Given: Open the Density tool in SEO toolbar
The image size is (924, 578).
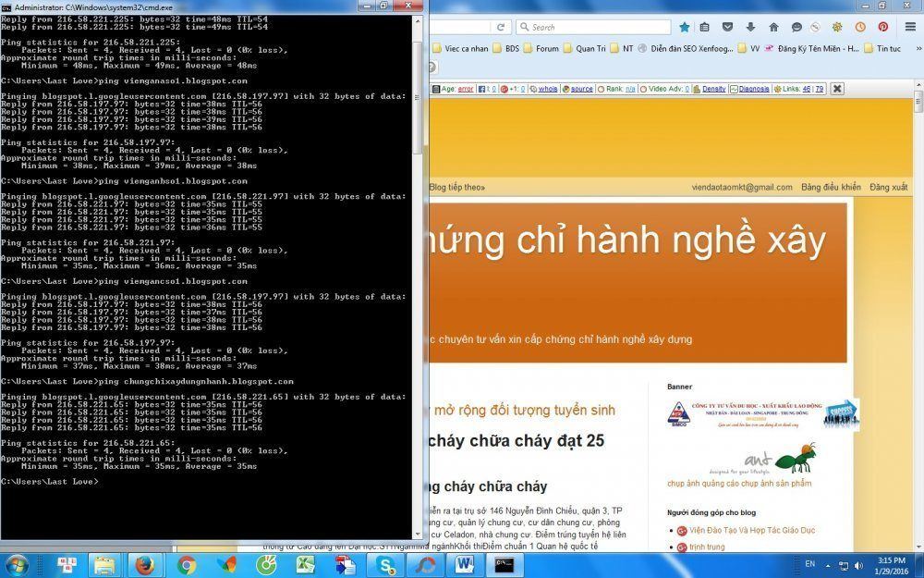Looking at the screenshot, I should (x=713, y=89).
